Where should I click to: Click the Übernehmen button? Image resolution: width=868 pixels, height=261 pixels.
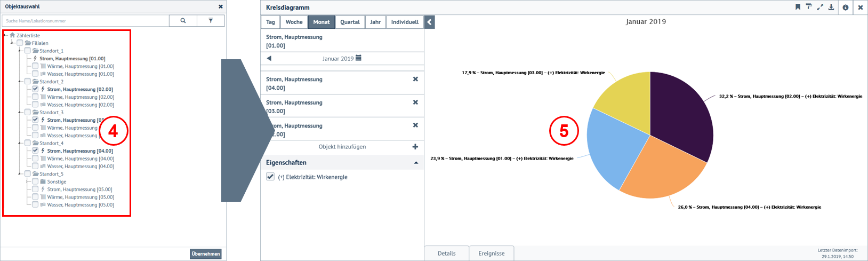[x=205, y=254]
